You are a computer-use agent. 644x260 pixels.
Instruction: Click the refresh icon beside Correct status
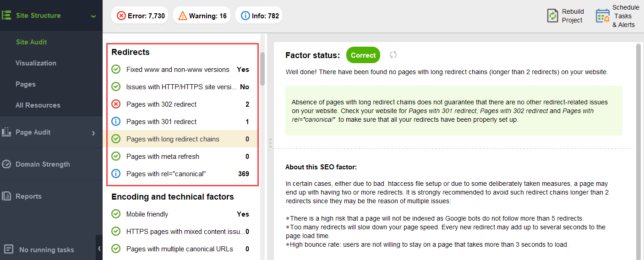point(393,55)
